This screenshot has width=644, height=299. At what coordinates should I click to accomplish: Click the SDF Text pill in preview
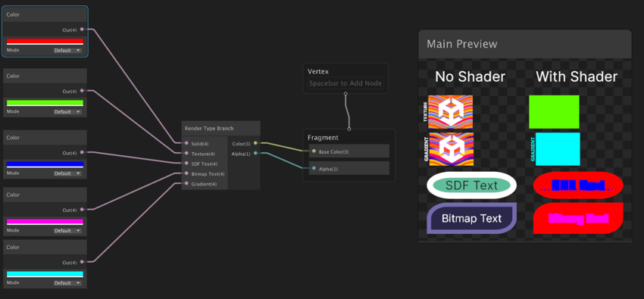point(471,185)
